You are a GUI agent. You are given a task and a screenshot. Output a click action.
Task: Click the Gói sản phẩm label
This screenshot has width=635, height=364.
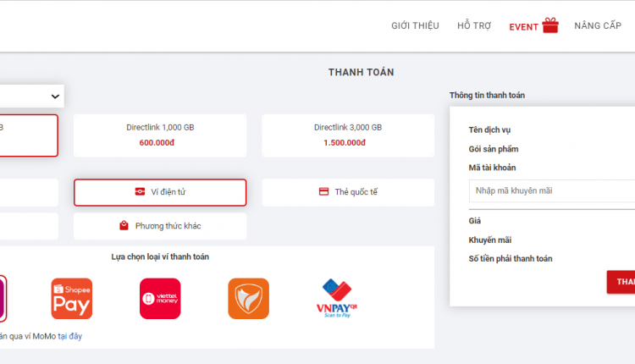coord(494,149)
